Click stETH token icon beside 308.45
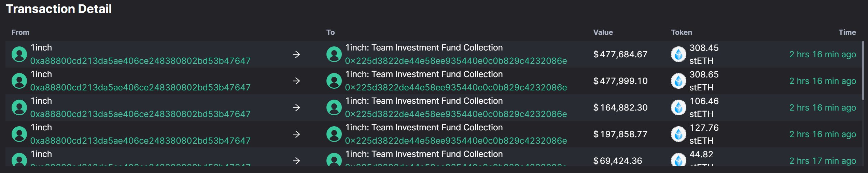The height and width of the screenshot is (173, 868). [678, 54]
